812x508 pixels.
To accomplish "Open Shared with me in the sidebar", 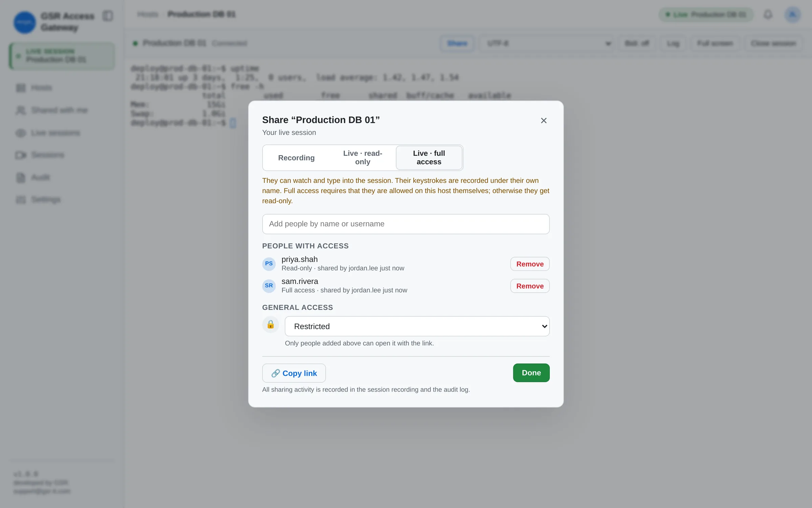I will [x=62, y=110].
